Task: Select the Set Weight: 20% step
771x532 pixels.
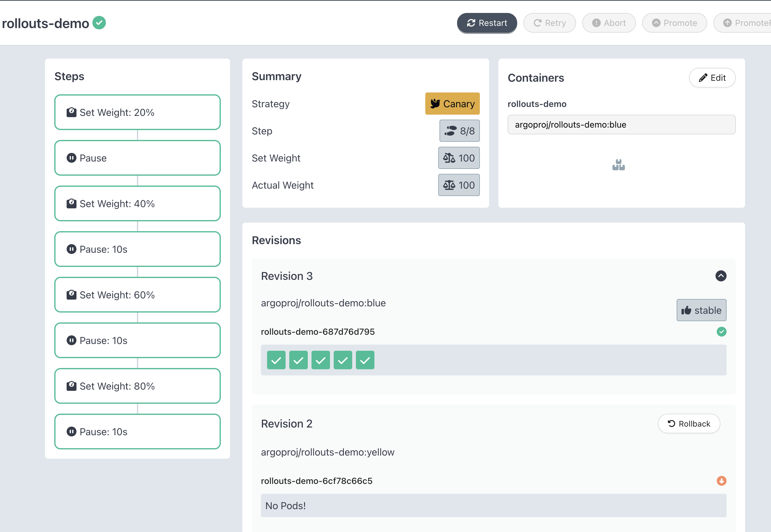Action: pos(138,112)
